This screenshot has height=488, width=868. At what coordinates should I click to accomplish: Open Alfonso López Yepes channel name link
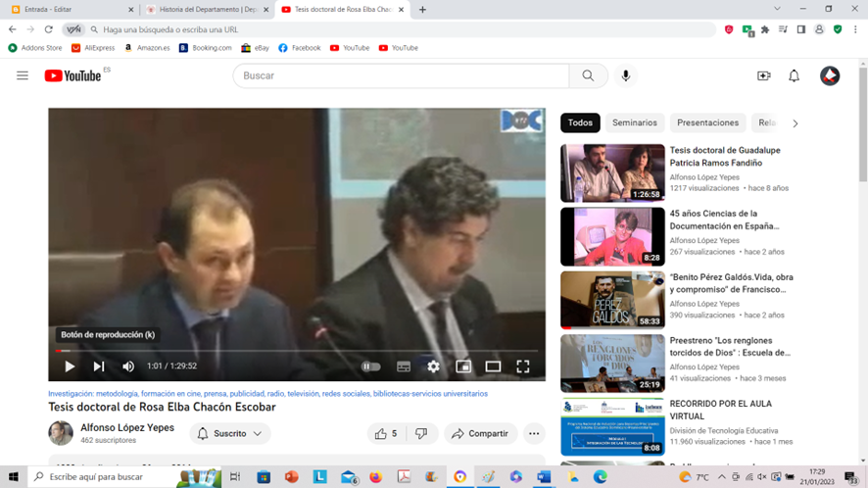tap(127, 427)
